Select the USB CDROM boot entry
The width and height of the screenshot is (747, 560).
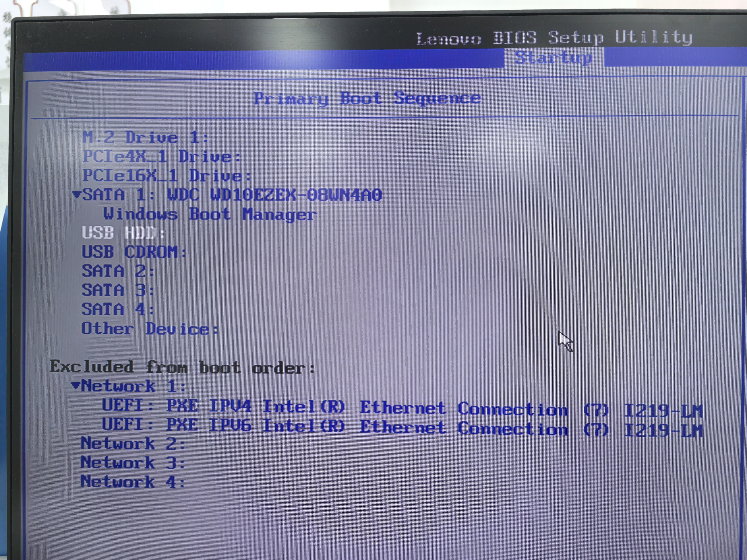tap(134, 252)
